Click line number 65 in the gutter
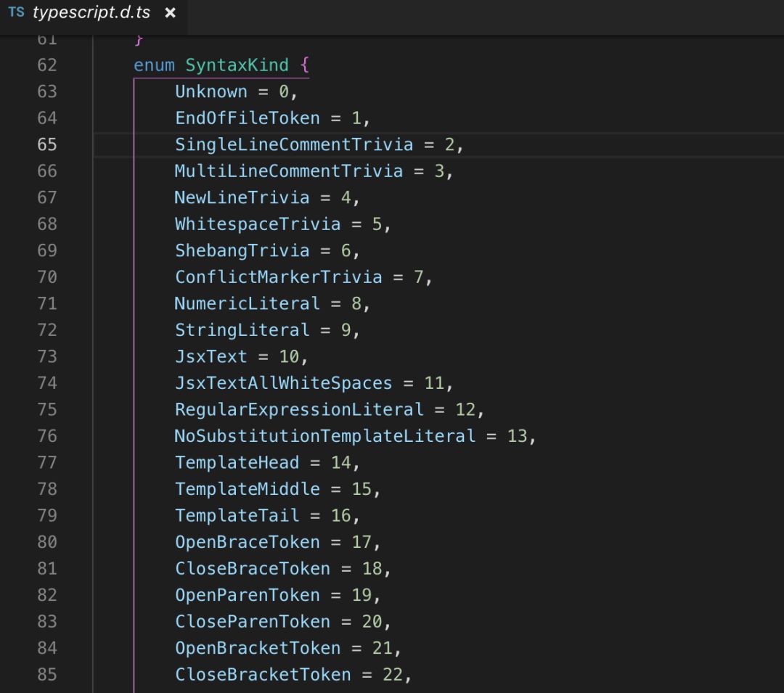Screen dimensions: 784x693 point(46,144)
